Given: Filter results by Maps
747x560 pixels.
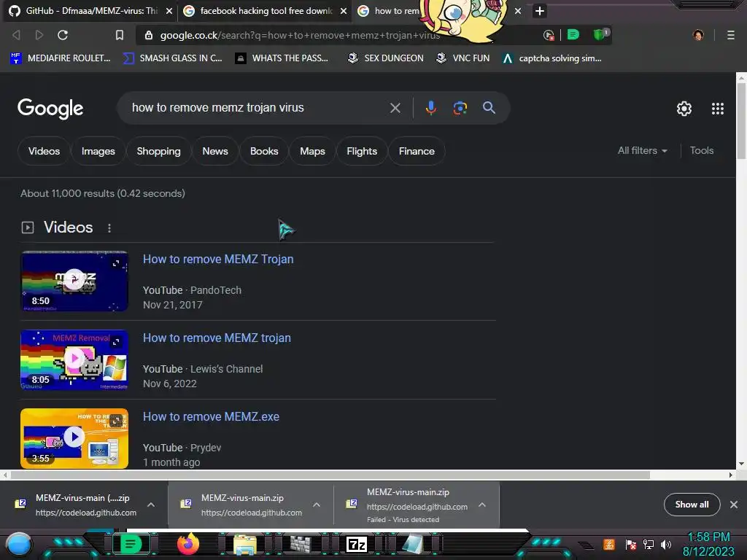Looking at the screenshot, I should pos(312,151).
